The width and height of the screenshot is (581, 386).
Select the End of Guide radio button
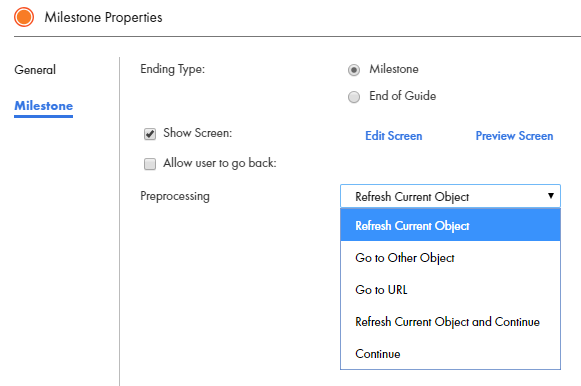[354, 97]
